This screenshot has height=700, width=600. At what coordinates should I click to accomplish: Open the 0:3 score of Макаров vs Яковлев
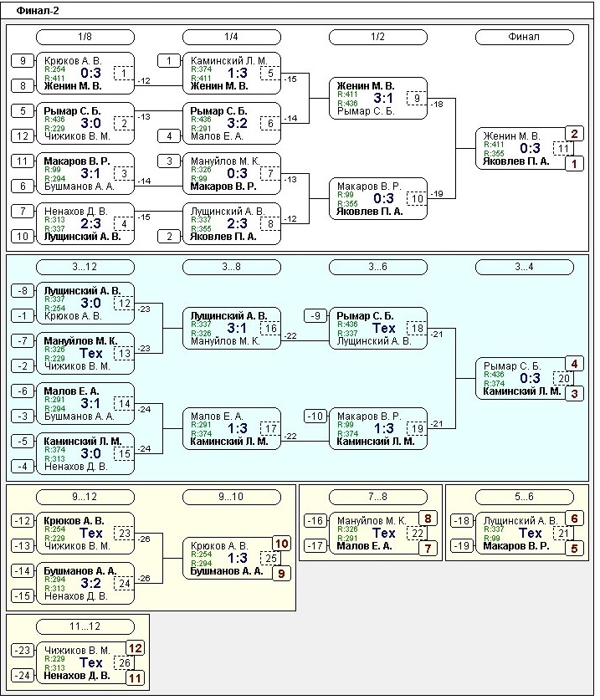click(x=383, y=198)
